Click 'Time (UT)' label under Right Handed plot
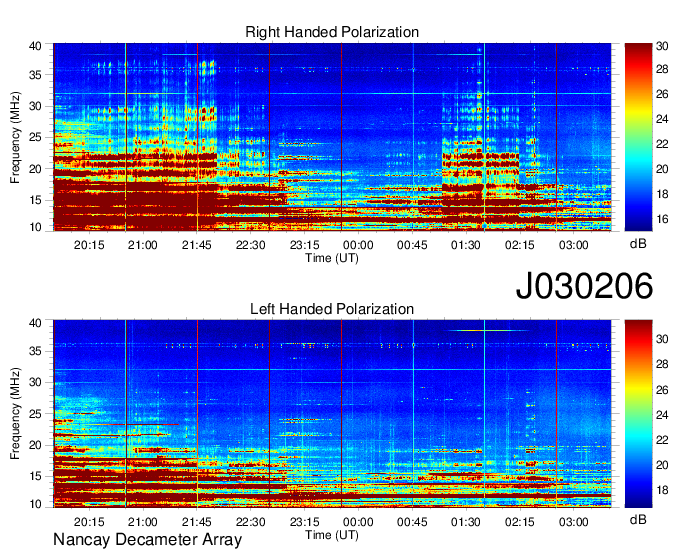Screen dimensions: 680x552 (332, 258)
